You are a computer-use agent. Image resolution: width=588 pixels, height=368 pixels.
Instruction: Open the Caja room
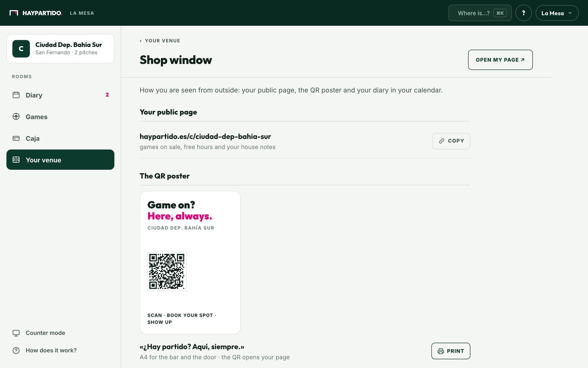pyautogui.click(x=60, y=138)
